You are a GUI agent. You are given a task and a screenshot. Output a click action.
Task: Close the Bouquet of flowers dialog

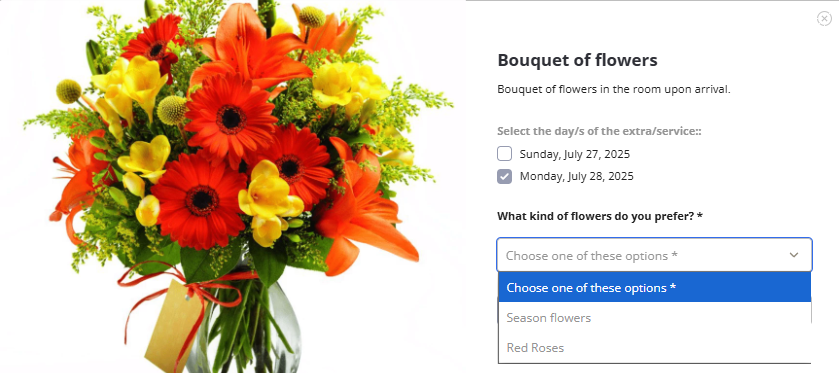[824, 19]
